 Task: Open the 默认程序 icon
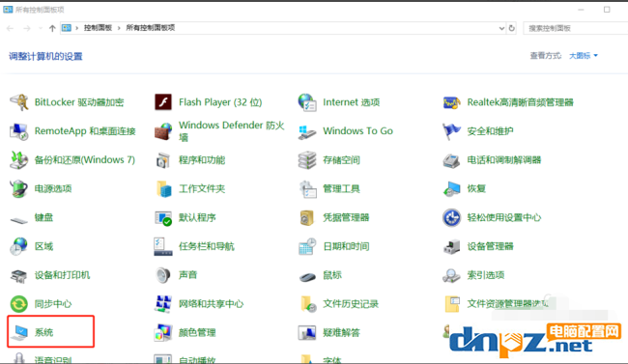click(163, 218)
